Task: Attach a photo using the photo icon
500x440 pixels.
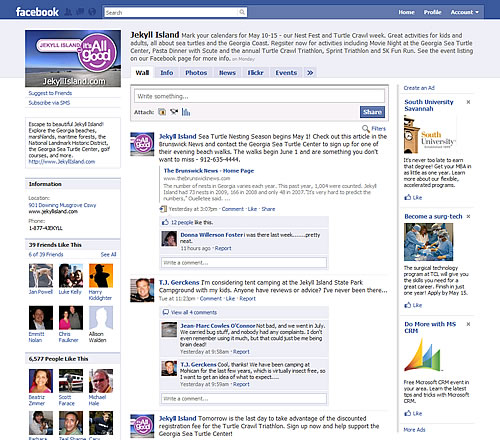Action: pos(162,112)
